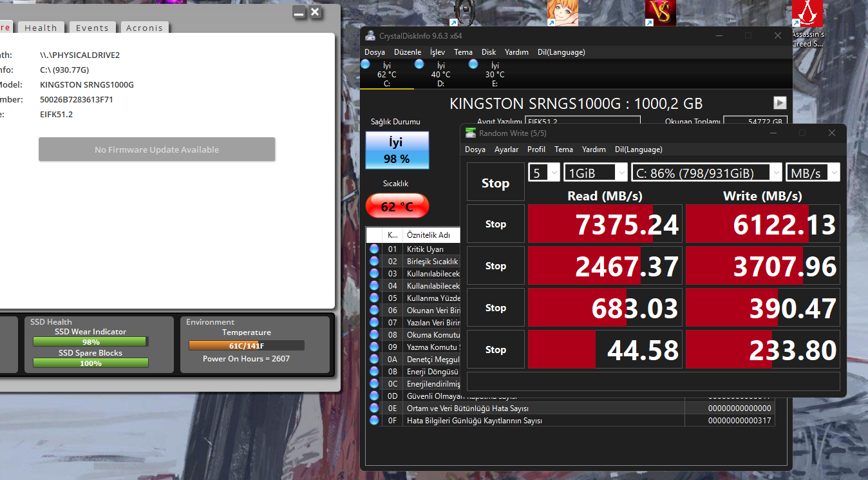Open the MB/s unit dropdown

click(813, 173)
